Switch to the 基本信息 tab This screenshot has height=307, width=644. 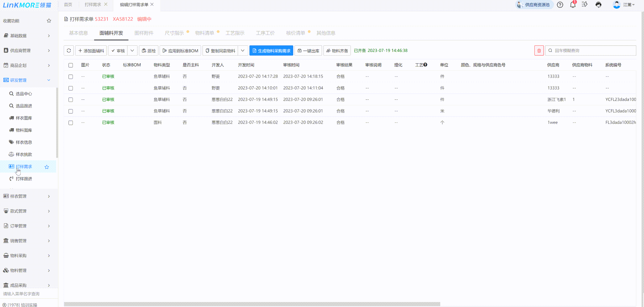point(78,33)
